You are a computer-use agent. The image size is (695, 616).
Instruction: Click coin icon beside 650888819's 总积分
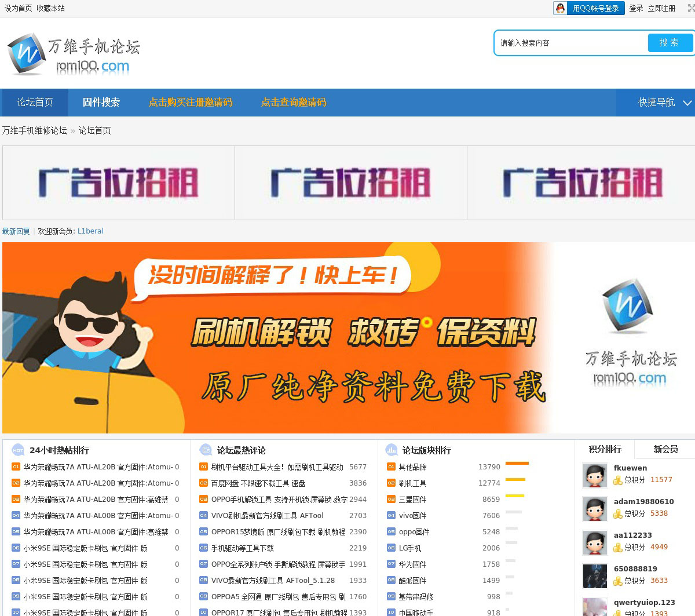(x=618, y=581)
